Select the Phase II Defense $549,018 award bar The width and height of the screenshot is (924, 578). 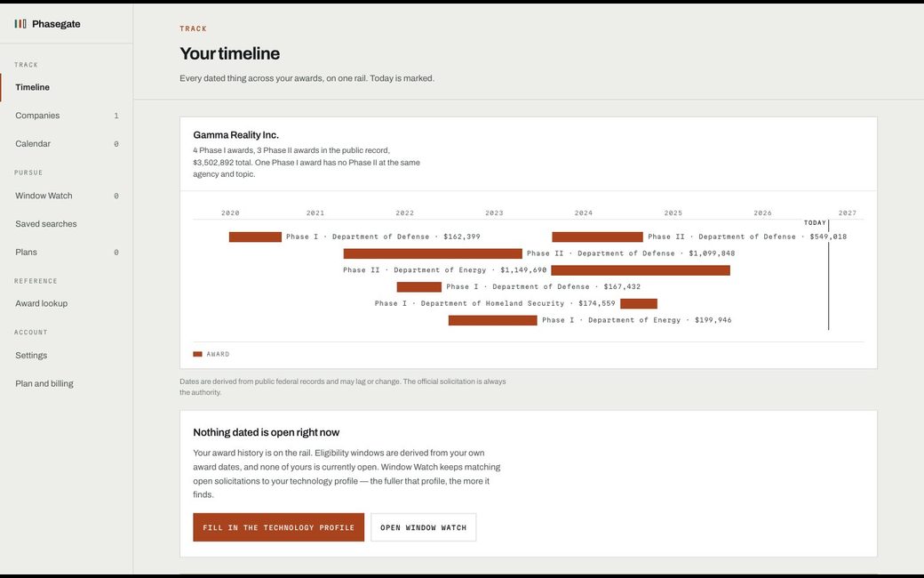[598, 237]
